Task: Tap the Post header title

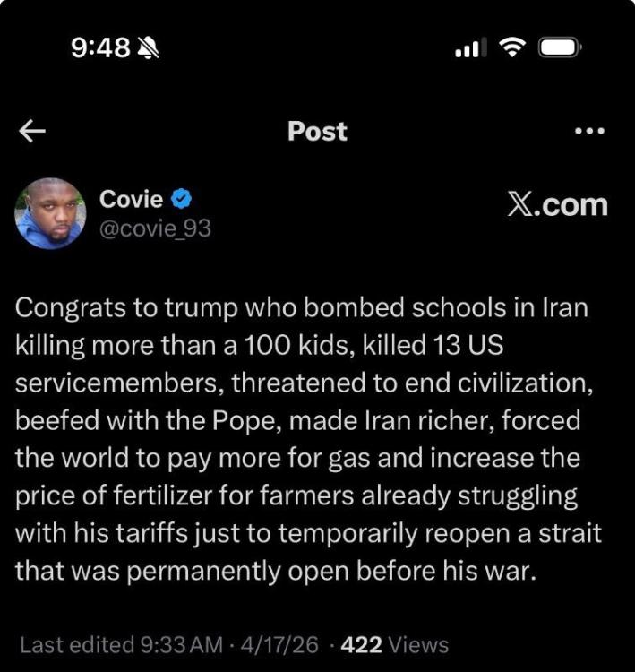Action: 317,132
